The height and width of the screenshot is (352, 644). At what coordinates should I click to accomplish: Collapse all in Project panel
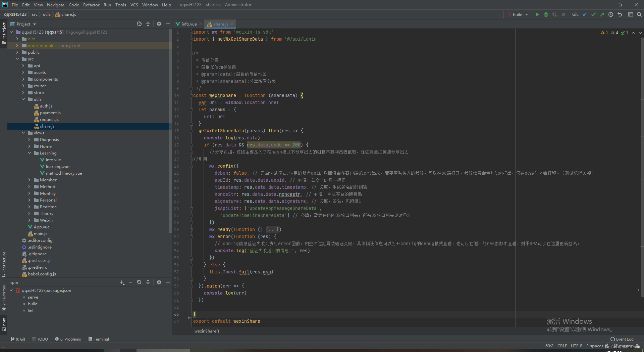pyautogui.click(x=148, y=24)
